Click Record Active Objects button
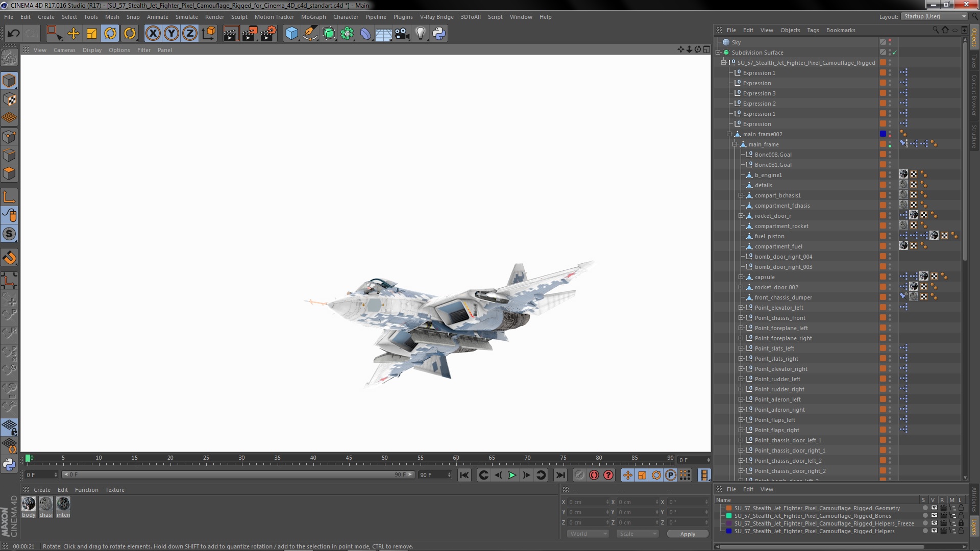This screenshot has height=551, width=980. (579, 475)
